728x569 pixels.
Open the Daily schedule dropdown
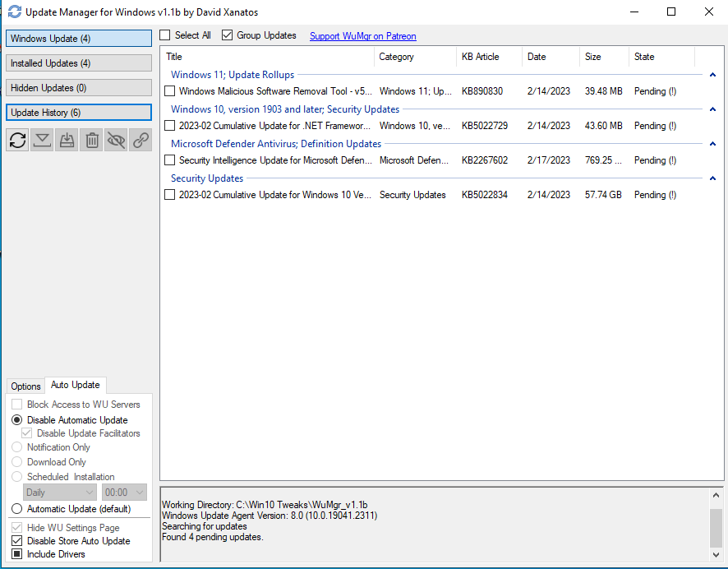point(60,493)
